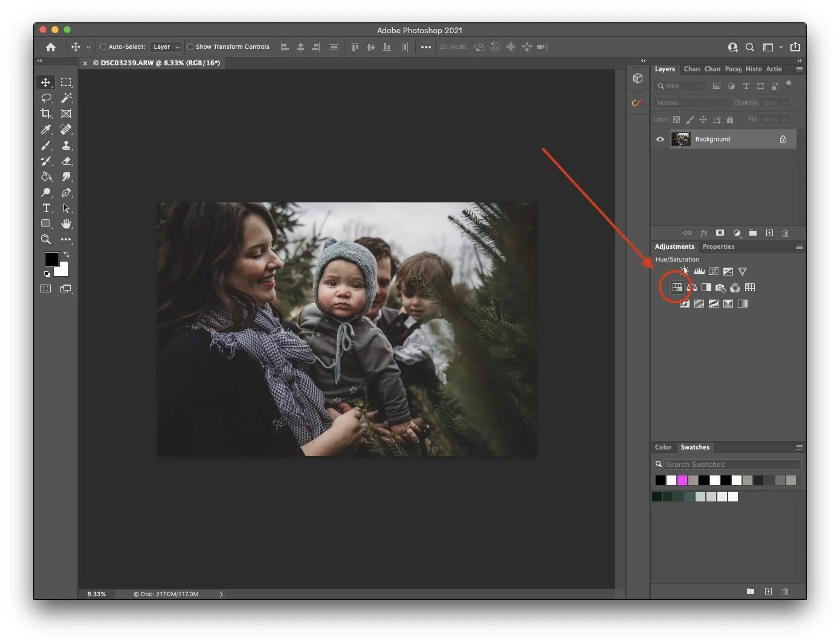
Task: Switch to the Properties tab
Action: [x=719, y=246]
